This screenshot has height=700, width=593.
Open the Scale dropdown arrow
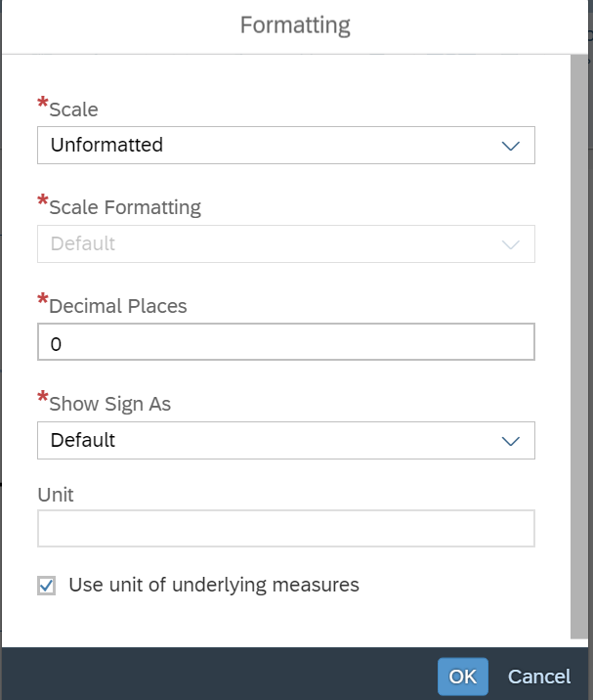click(x=511, y=146)
